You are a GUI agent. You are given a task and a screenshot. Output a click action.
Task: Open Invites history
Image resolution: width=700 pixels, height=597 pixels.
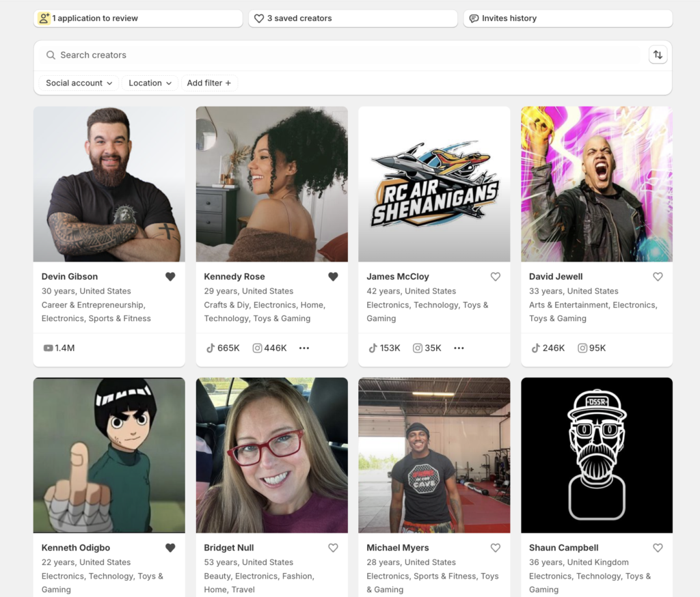(568, 18)
